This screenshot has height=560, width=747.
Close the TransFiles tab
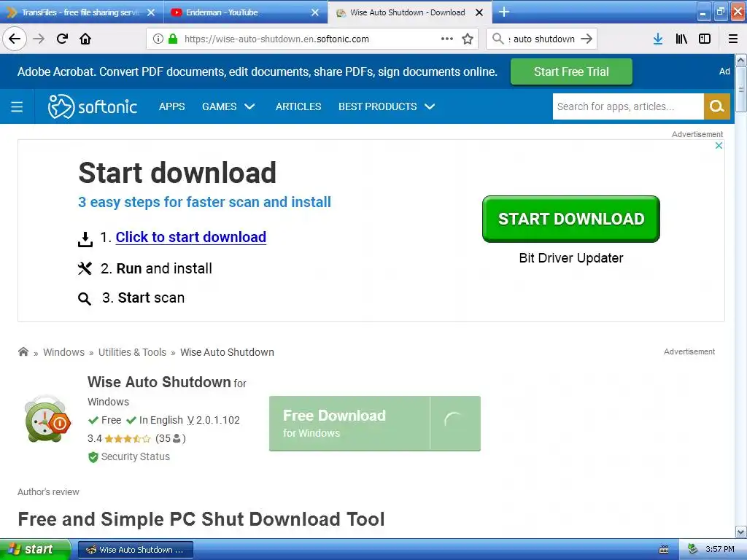coord(151,12)
